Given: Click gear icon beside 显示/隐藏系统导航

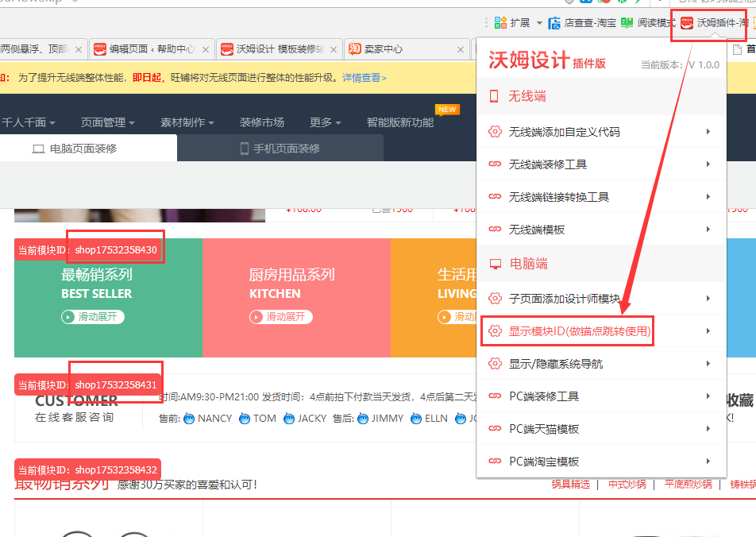Looking at the screenshot, I should point(495,363).
